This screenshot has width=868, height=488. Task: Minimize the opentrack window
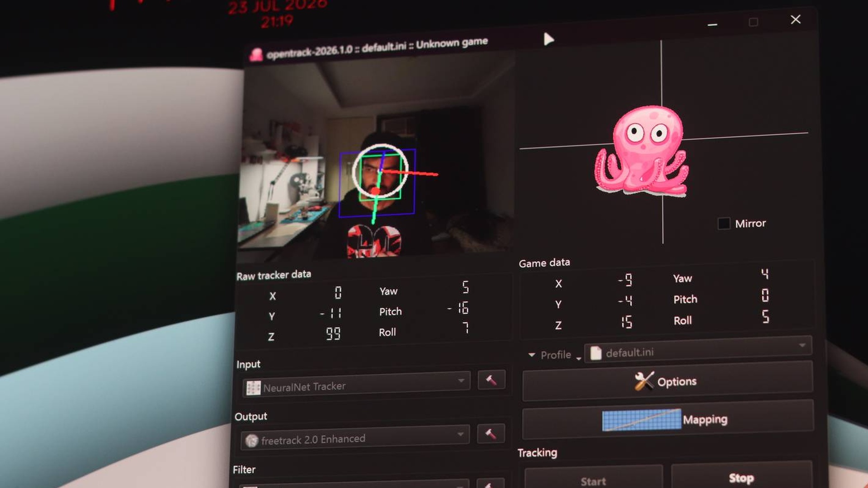pos(712,24)
